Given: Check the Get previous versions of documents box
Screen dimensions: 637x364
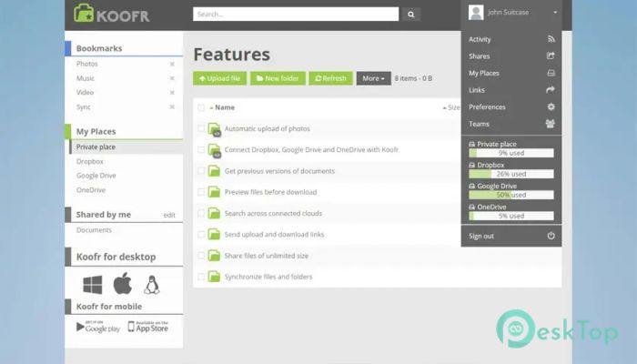Looking at the screenshot, I should pyautogui.click(x=201, y=171).
